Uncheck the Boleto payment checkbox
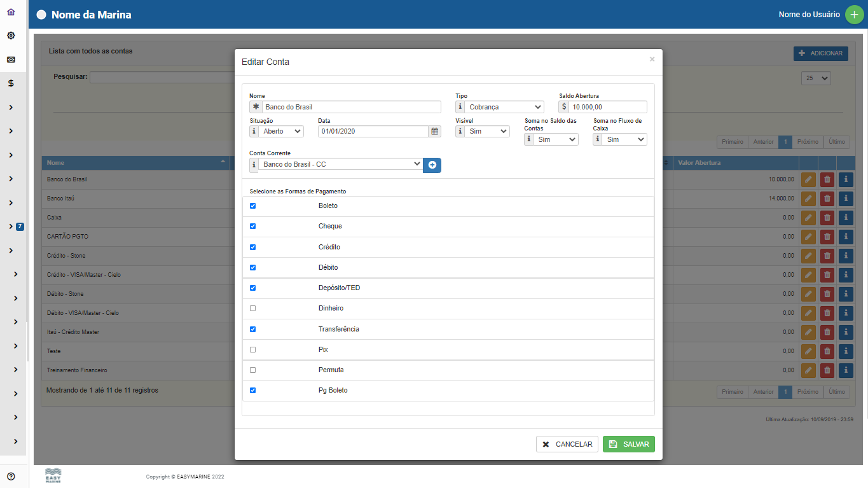The height and width of the screenshot is (488, 868). pos(253,206)
